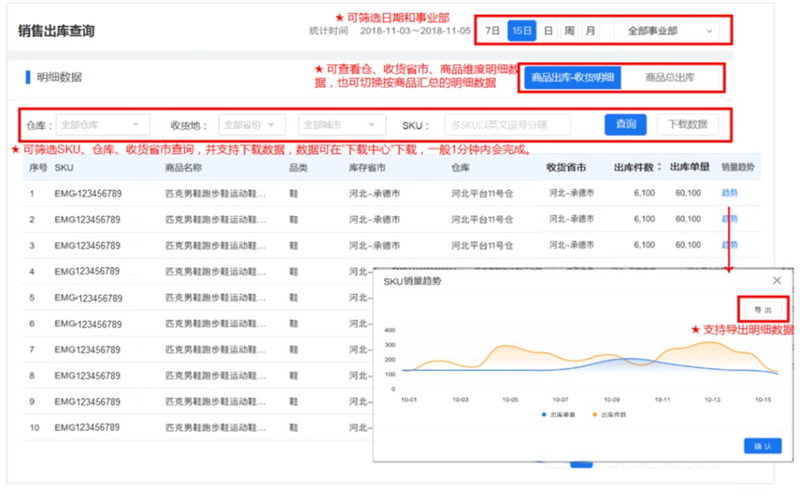This screenshot has width=800, height=497.
Task: Select the 7日 time range
Action: [492, 31]
